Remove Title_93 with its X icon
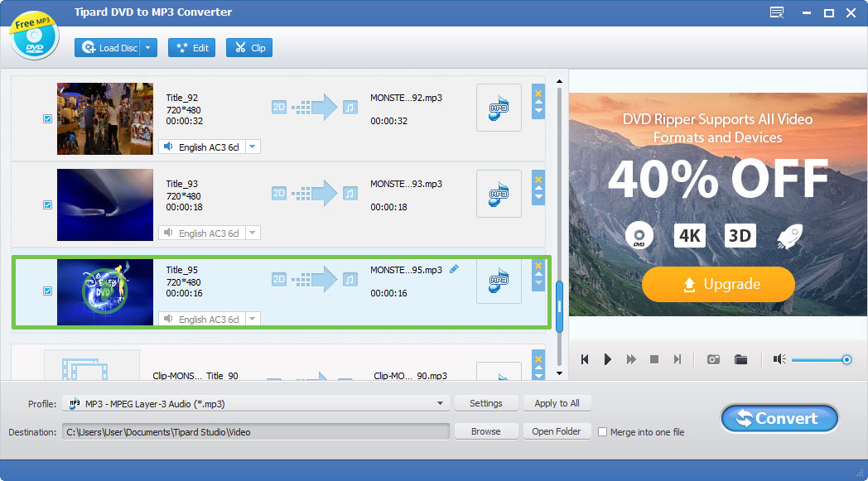 (x=538, y=180)
